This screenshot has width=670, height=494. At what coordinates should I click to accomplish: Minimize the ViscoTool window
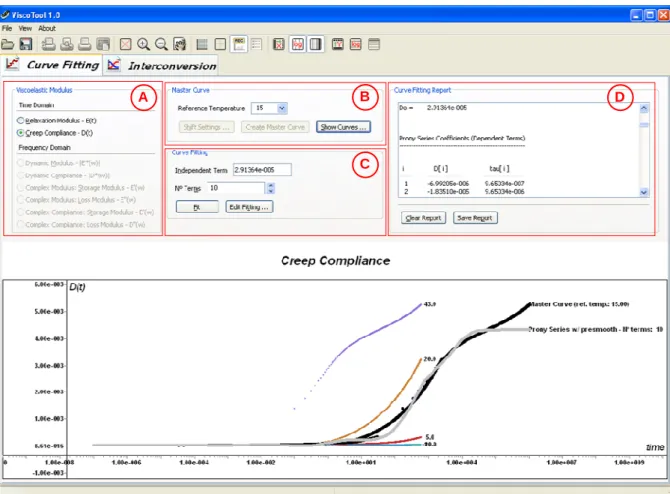[x=636, y=15]
